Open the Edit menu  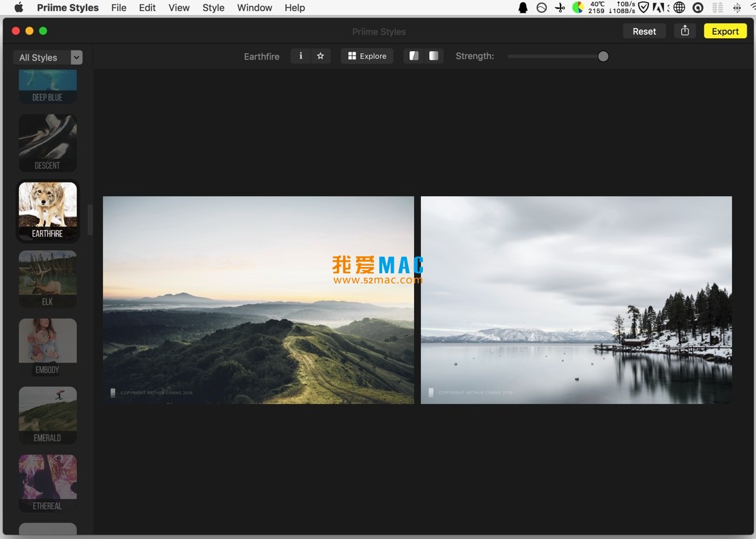click(147, 7)
